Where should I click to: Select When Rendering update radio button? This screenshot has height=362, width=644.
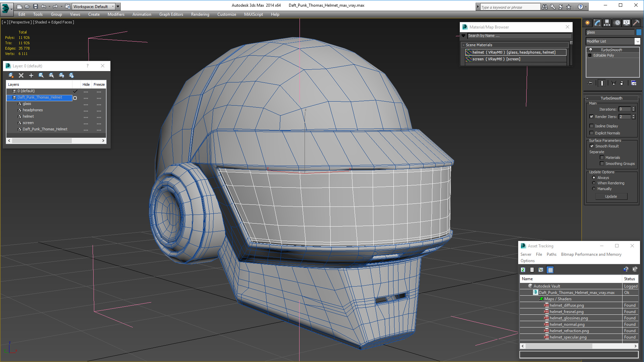pos(594,183)
